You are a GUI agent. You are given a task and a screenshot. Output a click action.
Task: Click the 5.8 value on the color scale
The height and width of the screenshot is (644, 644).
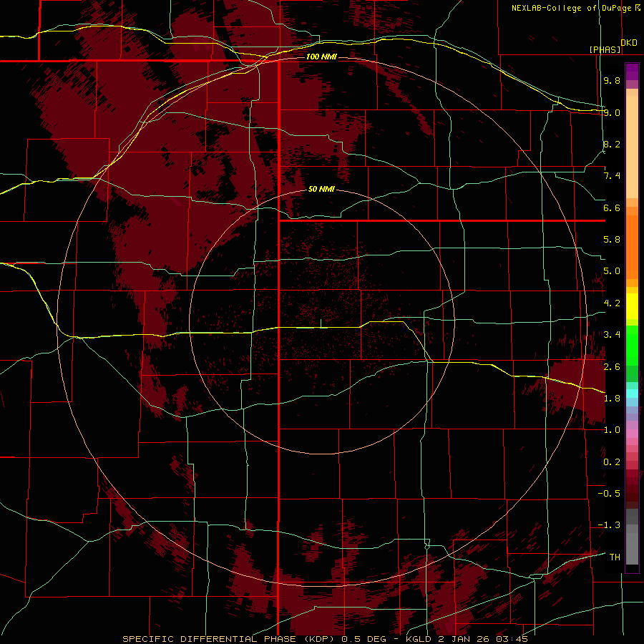[x=612, y=240]
